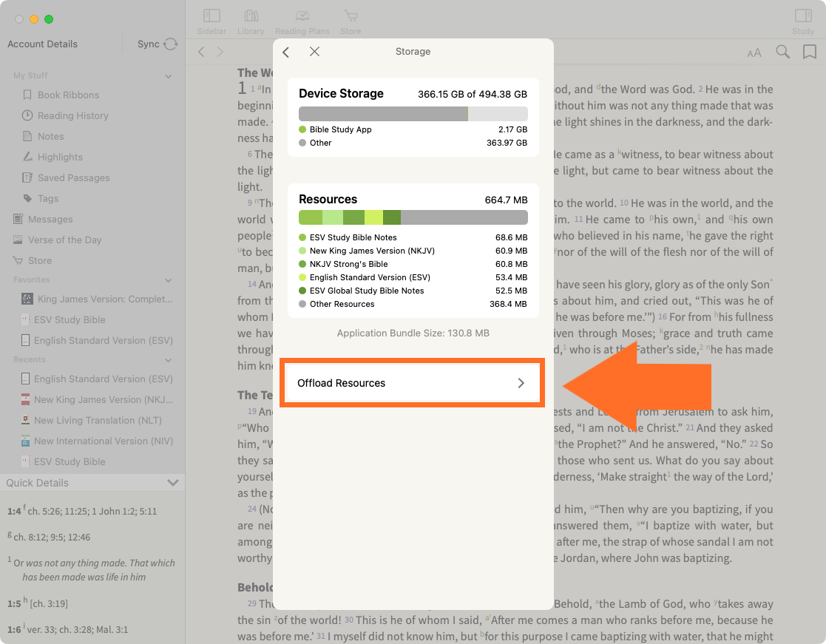The height and width of the screenshot is (644, 826).
Task: Click the bookmark ribbon icon
Action: coord(810,52)
